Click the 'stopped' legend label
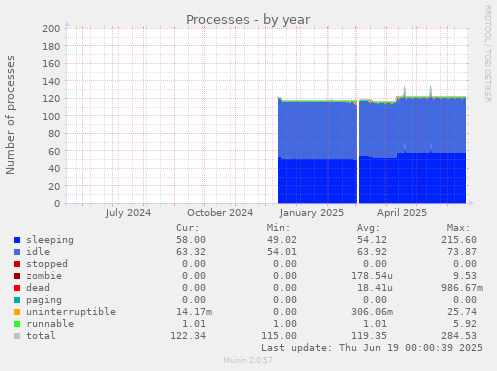Screen dimensions: 497x371 pyautogui.click(x=47, y=264)
